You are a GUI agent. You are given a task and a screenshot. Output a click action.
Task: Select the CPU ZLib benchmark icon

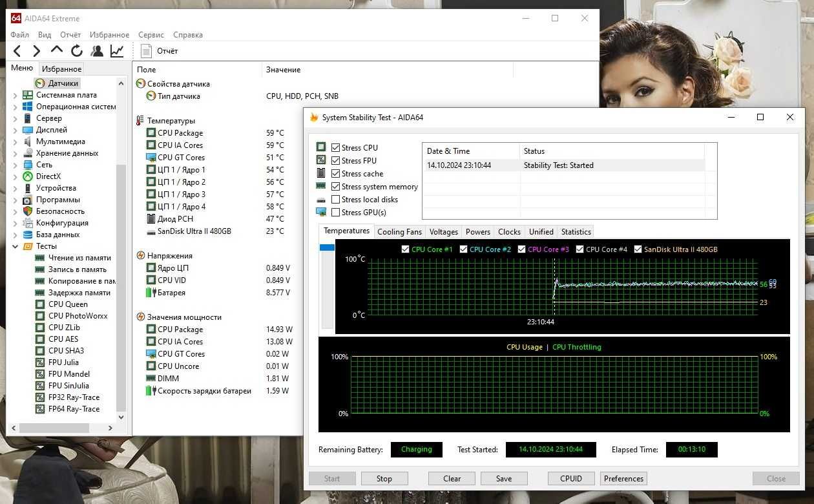point(40,328)
